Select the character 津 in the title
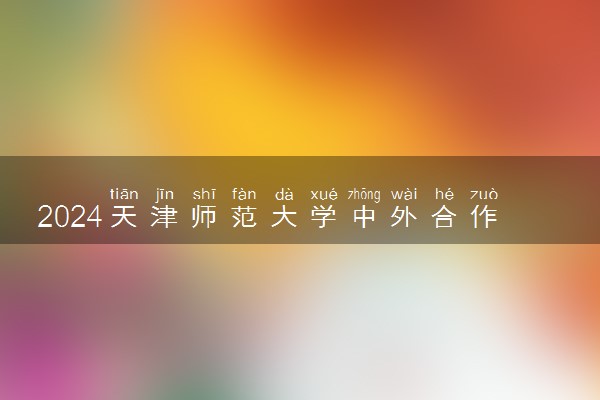600x400 pixels. [164, 217]
